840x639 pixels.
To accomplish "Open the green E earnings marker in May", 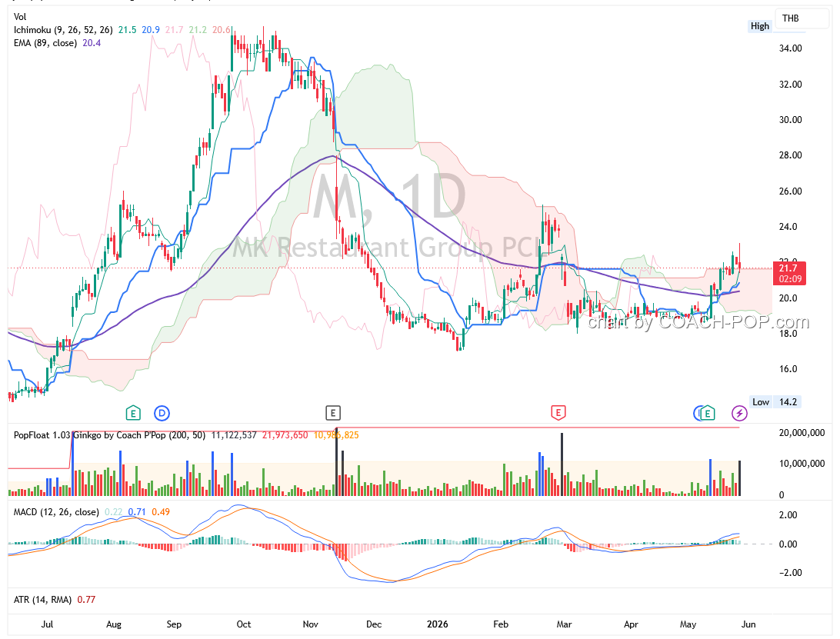I will (x=708, y=413).
